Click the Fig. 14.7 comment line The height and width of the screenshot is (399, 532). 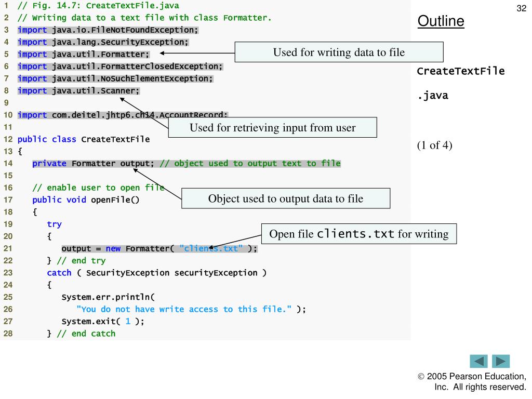pos(98,6)
